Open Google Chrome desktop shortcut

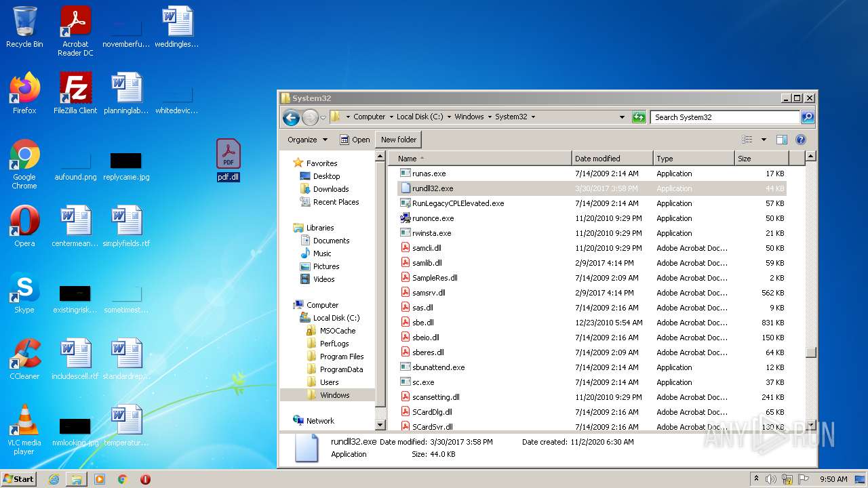[24, 164]
